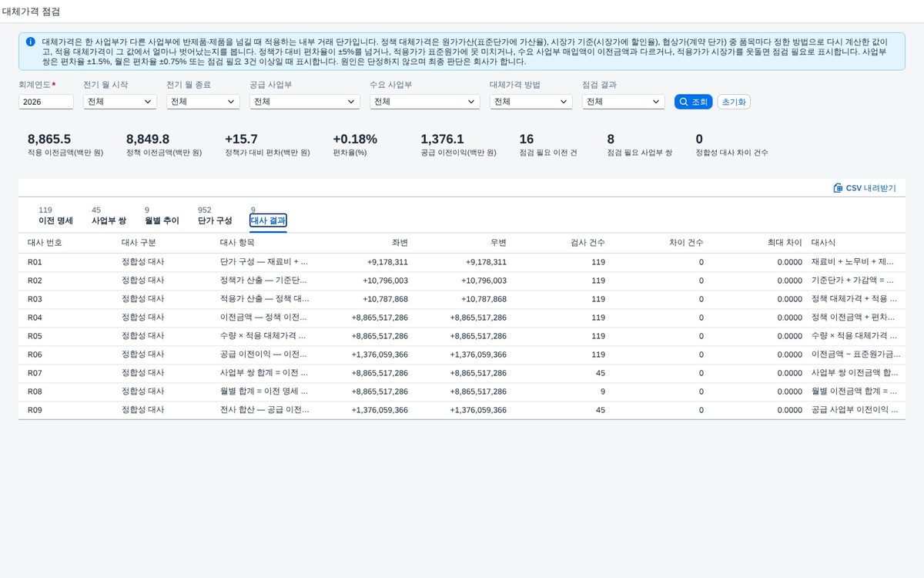
Task: Download data with CSV 내려받기
Action: (x=865, y=188)
